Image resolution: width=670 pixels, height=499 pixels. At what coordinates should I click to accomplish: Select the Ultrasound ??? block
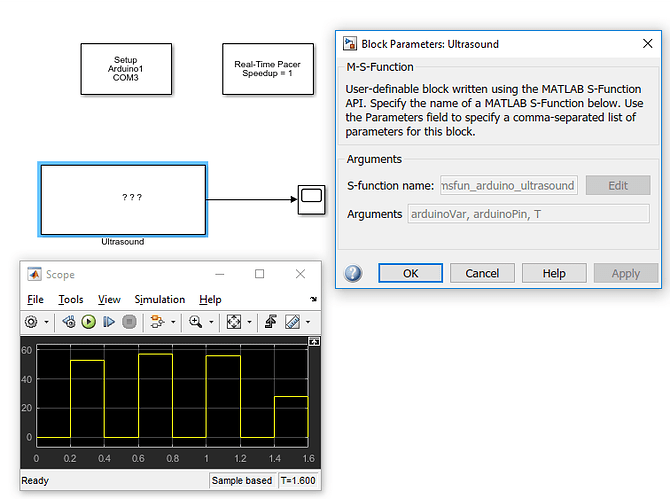(x=123, y=200)
